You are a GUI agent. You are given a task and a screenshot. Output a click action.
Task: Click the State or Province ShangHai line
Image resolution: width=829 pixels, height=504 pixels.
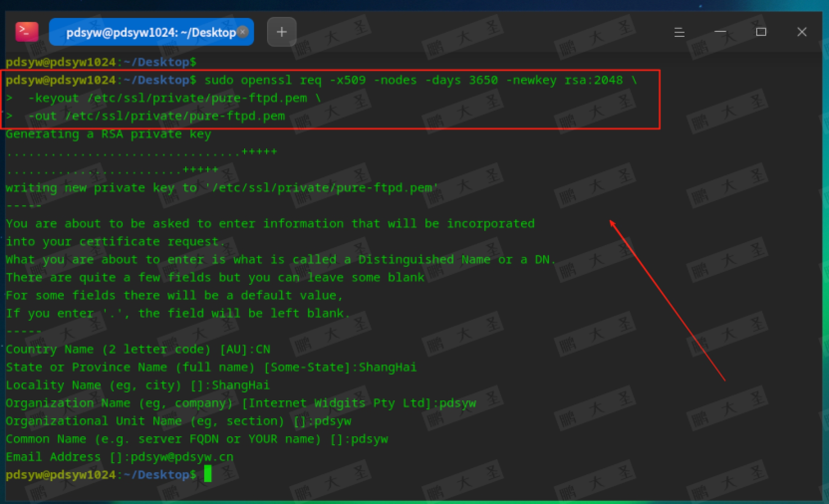[211, 367]
